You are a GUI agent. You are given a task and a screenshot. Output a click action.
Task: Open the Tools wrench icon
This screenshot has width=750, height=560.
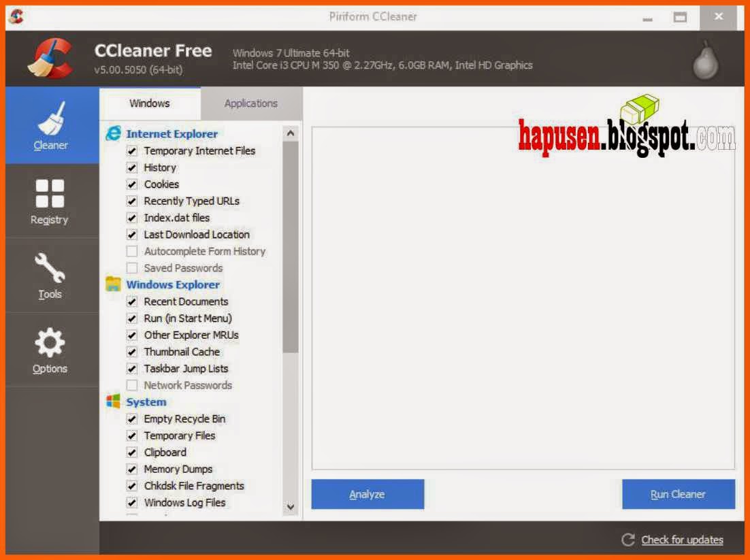point(50,268)
